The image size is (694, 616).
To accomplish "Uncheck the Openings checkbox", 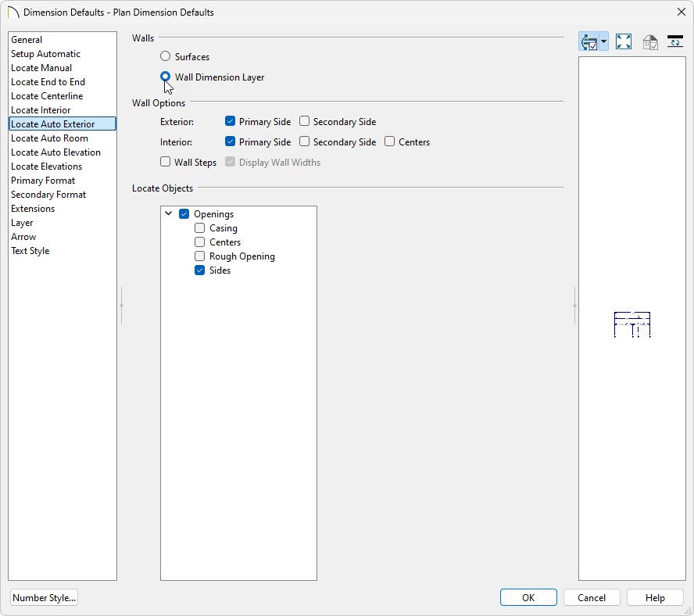I will 184,214.
